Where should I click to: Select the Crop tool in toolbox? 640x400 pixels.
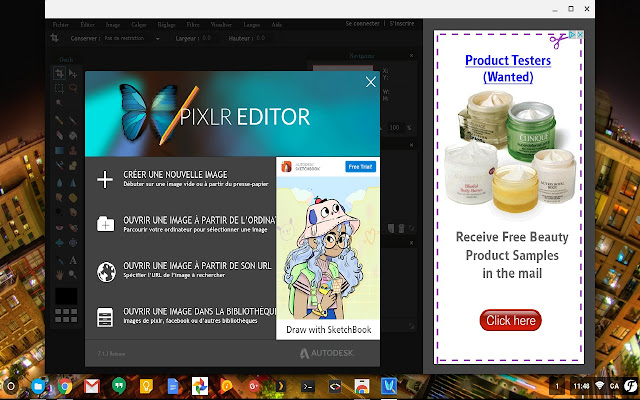click(60, 73)
